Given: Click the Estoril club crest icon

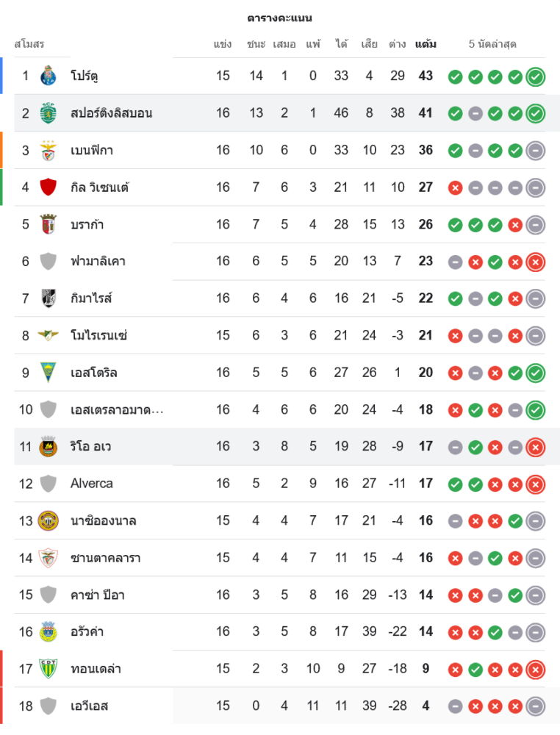Looking at the screenshot, I should (49, 373).
